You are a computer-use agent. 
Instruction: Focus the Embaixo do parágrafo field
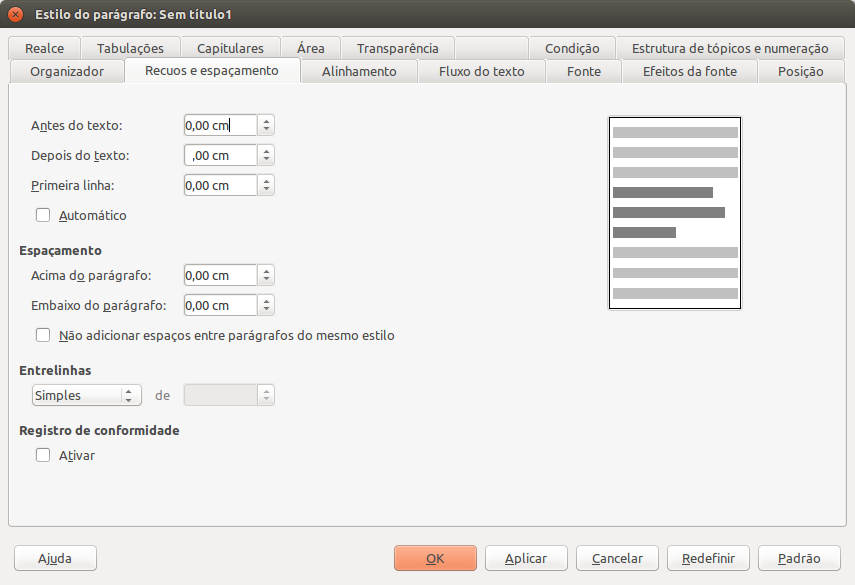coord(220,305)
